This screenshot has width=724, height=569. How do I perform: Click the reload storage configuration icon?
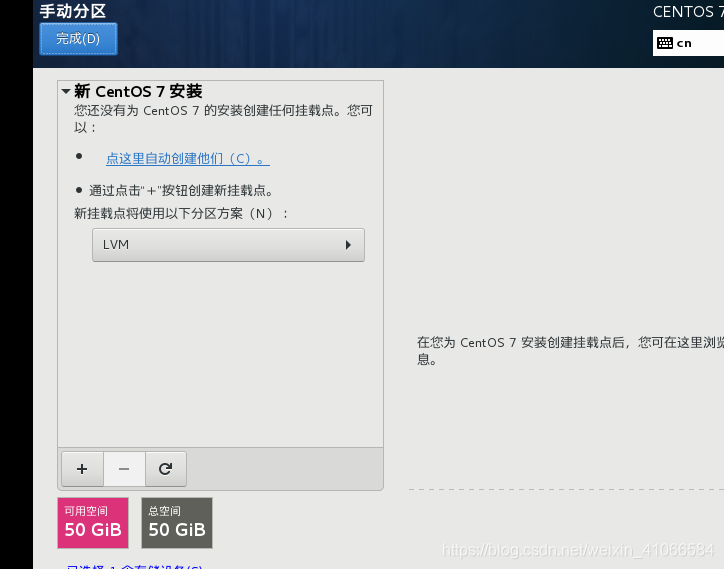pos(166,469)
